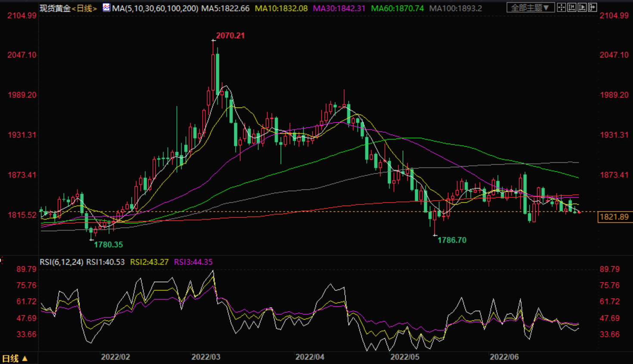
Task: Click the 2022/02 date label on time axis
Action: 115,357
